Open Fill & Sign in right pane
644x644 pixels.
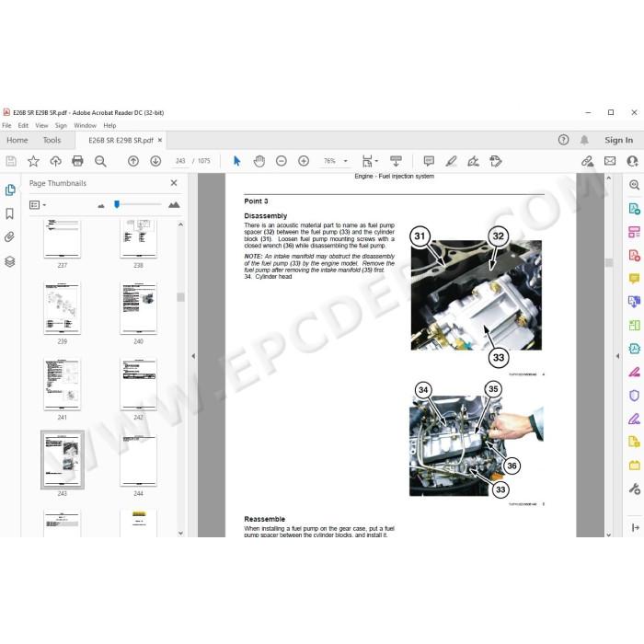click(x=634, y=419)
